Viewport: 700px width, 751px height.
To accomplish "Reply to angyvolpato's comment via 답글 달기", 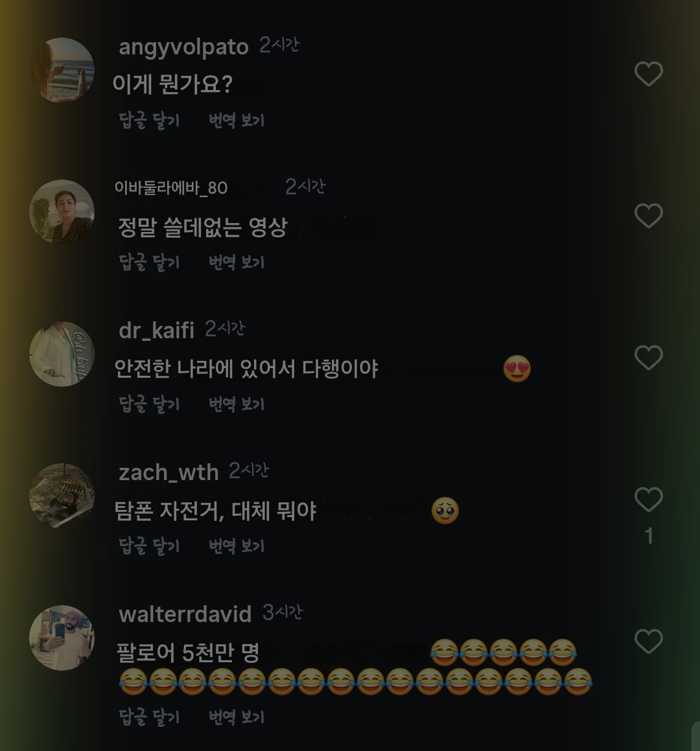I will tap(149, 121).
